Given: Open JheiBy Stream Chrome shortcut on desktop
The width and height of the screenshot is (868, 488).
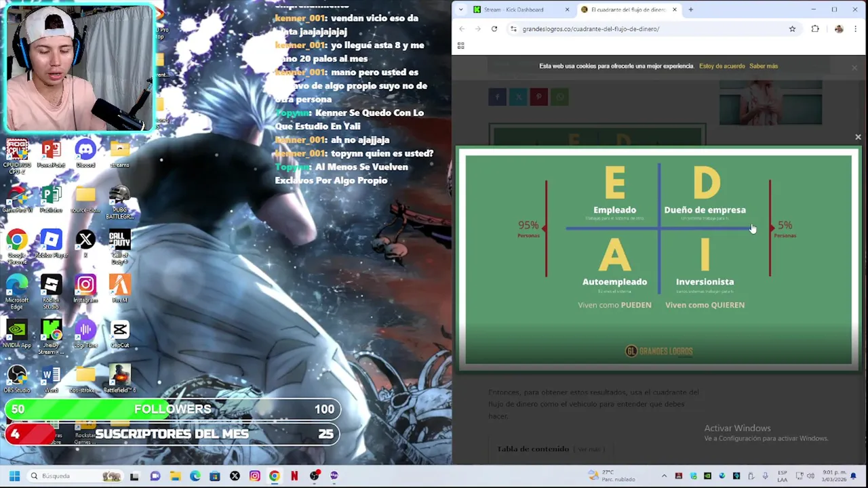Looking at the screenshot, I should point(51,338).
